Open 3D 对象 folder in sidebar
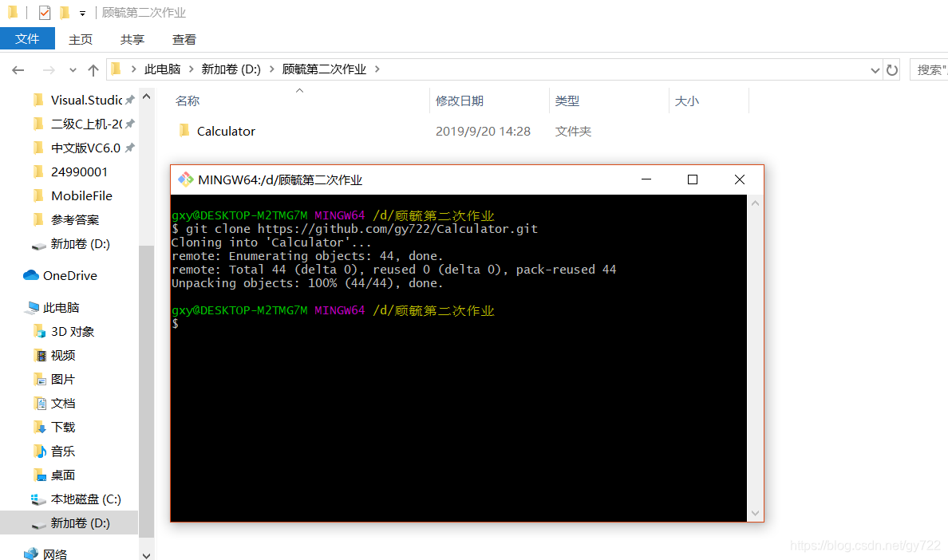The height and width of the screenshot is (560, 948). coord(72,332)
